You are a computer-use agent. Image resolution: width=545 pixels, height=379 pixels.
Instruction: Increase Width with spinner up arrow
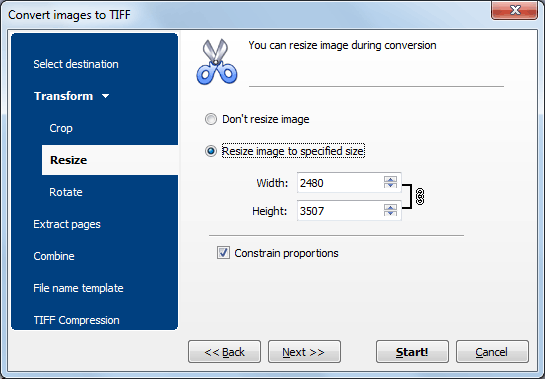click(390, 179)
